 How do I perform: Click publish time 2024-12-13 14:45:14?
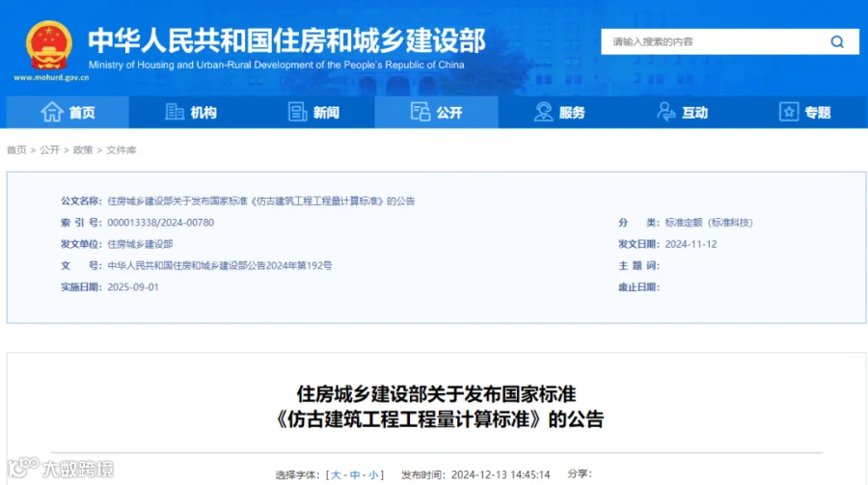click(x=501, y=475)
